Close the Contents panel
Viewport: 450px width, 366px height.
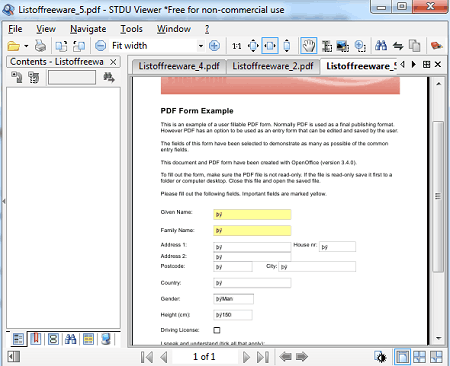tap(113, 62)
